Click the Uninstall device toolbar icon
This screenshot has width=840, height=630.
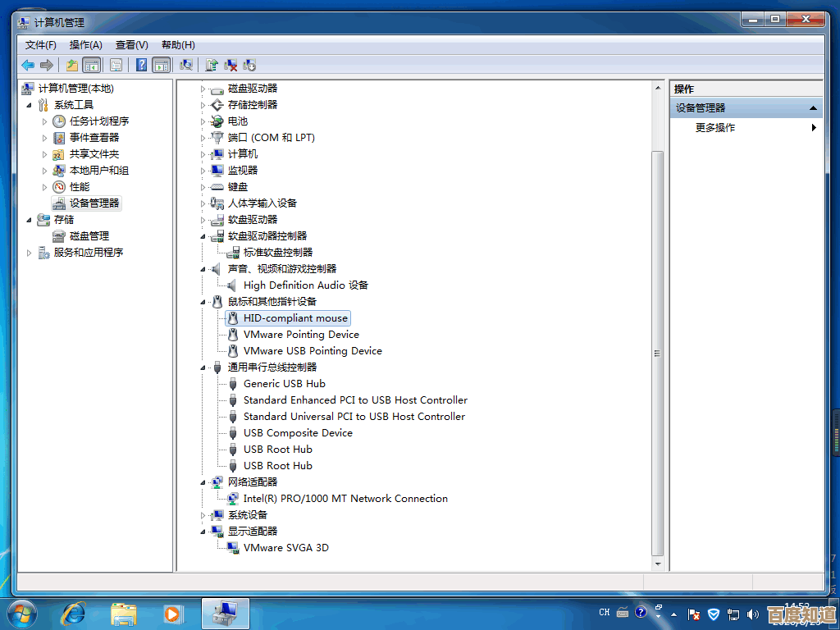(x=231, y=65)
